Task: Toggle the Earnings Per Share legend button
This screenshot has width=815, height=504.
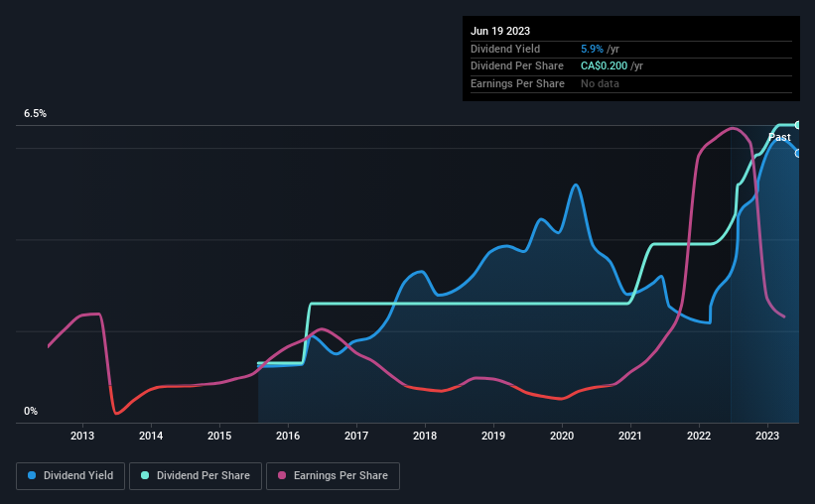Action: click(x=333, y=476)
